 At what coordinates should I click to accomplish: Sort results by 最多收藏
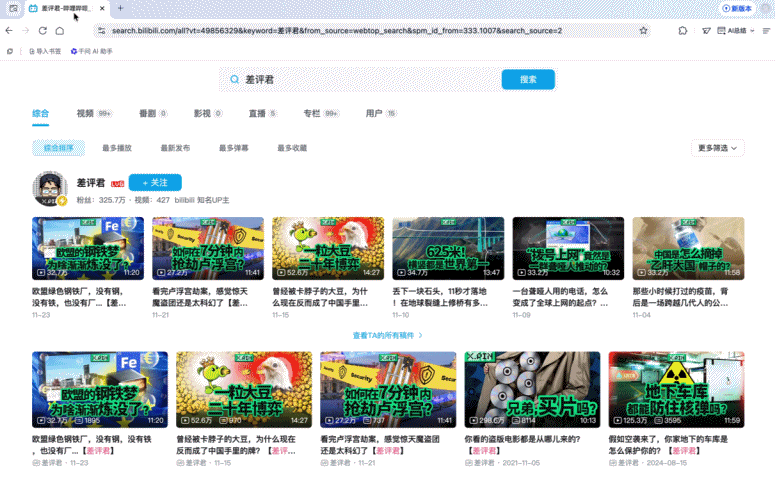pyautogui.click(x=292, y=148)
